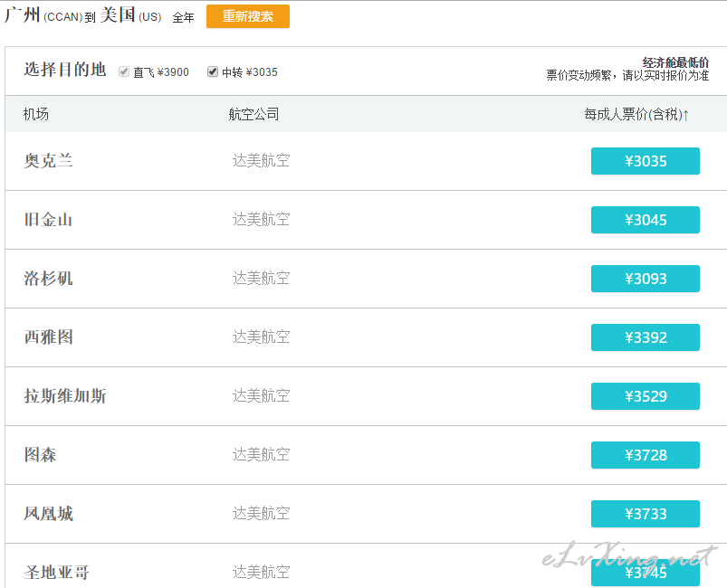Toggle the 直飞 ¥3900 checkbox
The image size is (727, 588).
124,71
